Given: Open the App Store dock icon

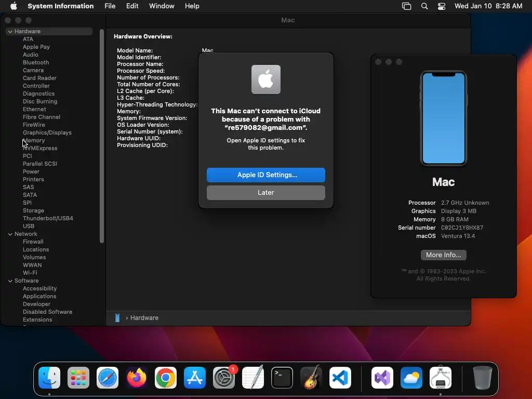Looking at the screenshot, I should (195, 378).
